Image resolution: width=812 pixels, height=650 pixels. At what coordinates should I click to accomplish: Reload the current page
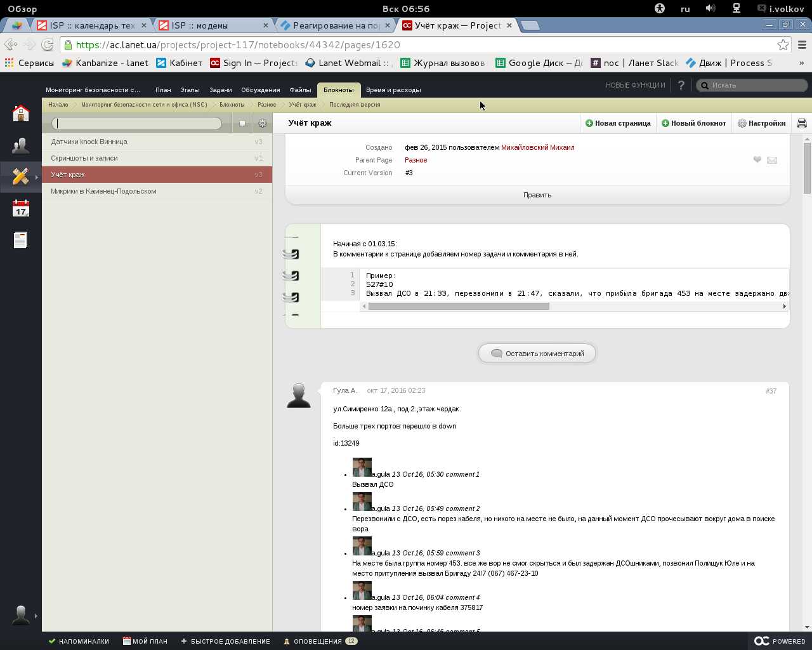[x=48, y=44]
